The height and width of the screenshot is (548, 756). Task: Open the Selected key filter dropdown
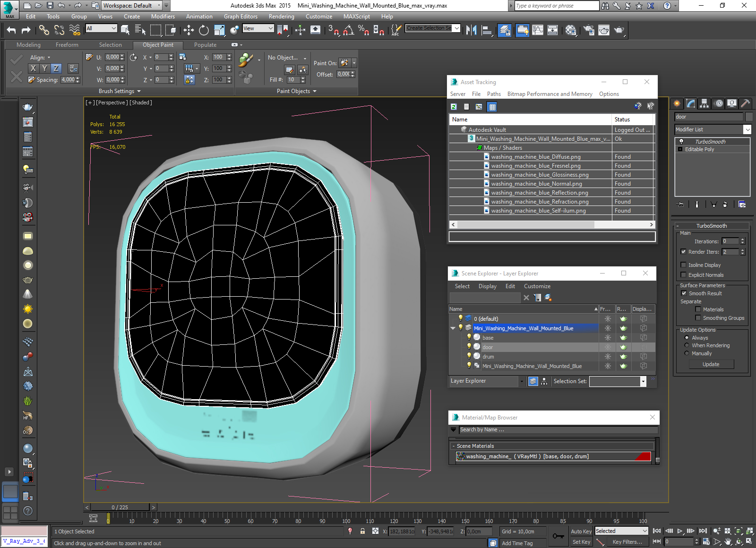pyautogui.click(x=644, y=531)
